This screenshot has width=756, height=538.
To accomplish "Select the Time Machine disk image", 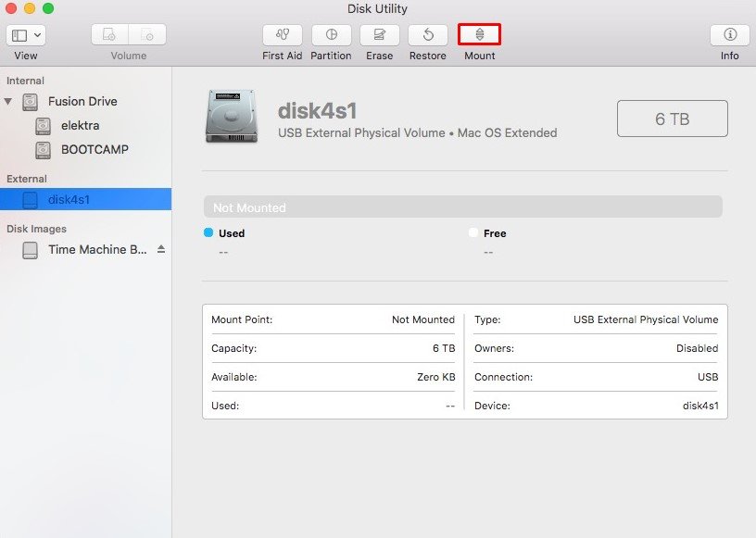I will click(x=96, y=249).
